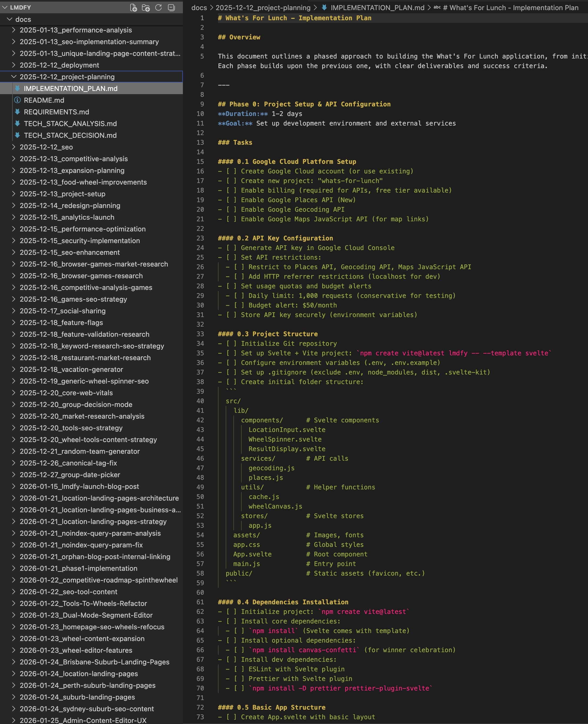Open the 2025-12-26_canonical-tag-fix folder

(68, 463)
